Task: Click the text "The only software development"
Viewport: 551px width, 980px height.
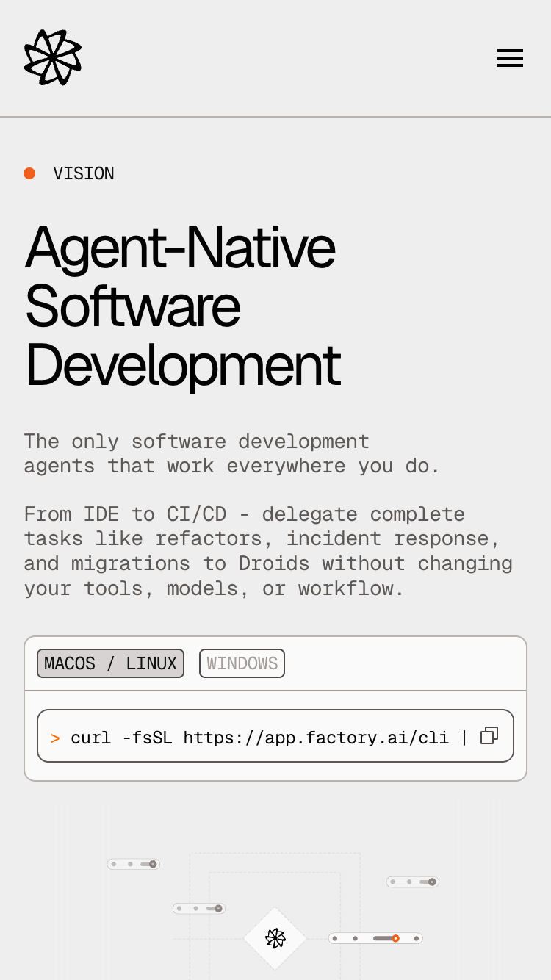Action: 196,442
